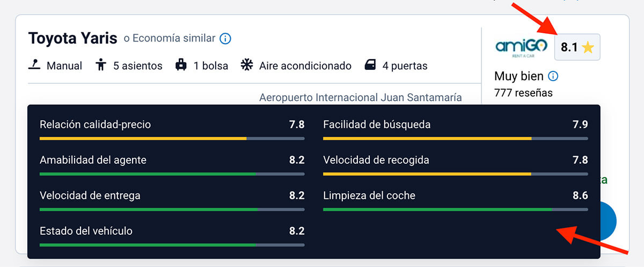The height and width of the screenshot is (267, 644).
Task: Open the 777 reseñas reviews link
Action: coord(523,93)
